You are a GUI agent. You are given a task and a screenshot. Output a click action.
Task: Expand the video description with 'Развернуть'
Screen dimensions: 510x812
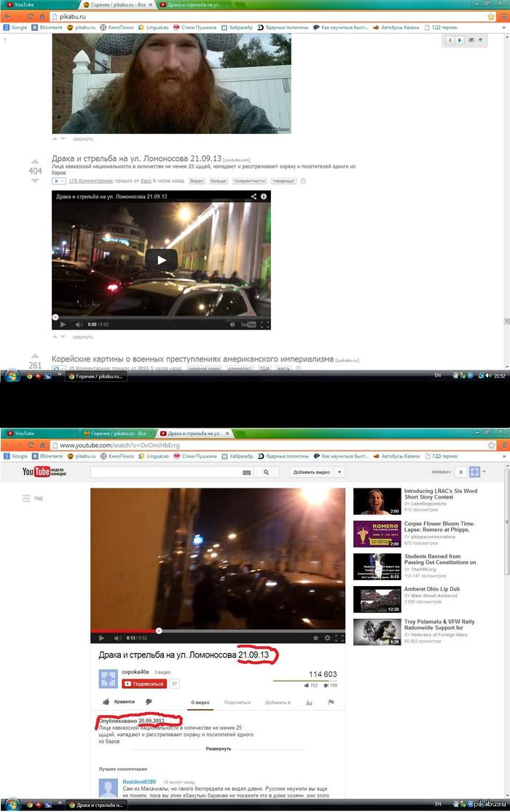219,749
